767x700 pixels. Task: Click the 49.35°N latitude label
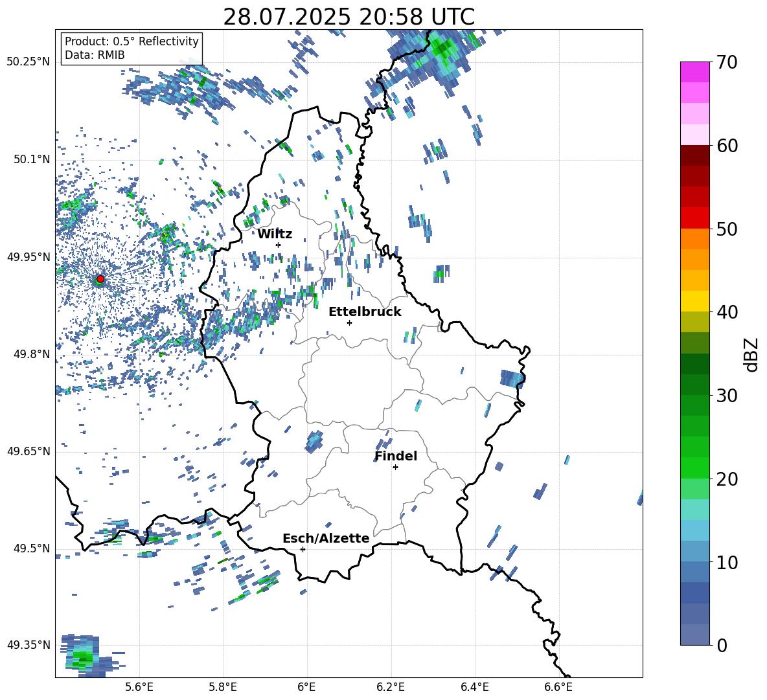click(29, 645)
